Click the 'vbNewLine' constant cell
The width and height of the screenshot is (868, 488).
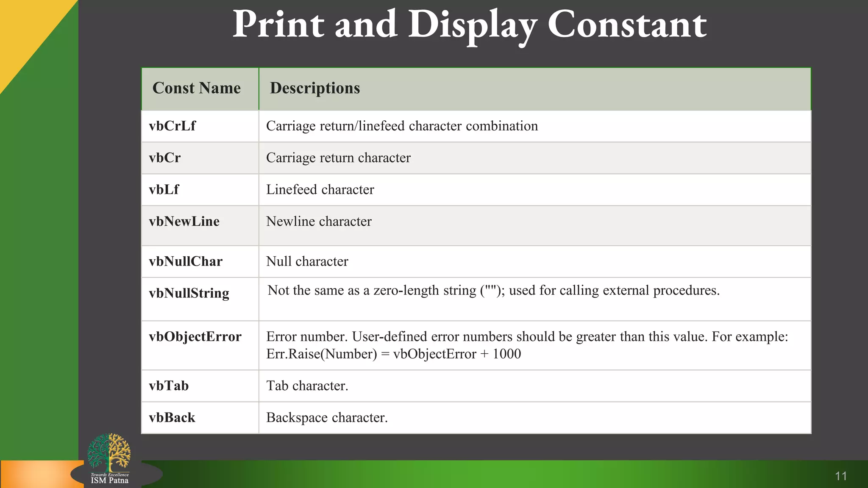[x=200, y=226]
